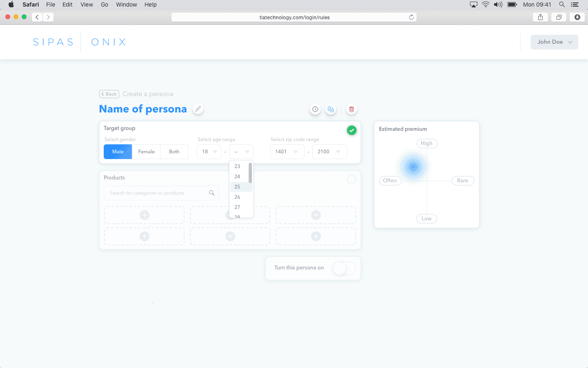The width and height of the screenshot is (588, 368).
Task: Click the plus icon in the bottom-right product slot
Action: pos(315,236)
